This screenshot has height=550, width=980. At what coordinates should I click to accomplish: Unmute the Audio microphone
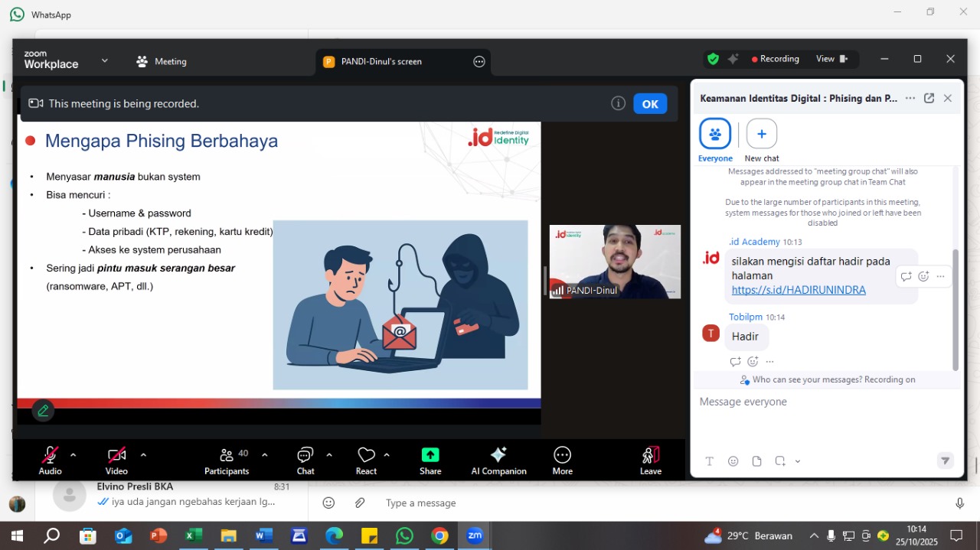point(51,455)
